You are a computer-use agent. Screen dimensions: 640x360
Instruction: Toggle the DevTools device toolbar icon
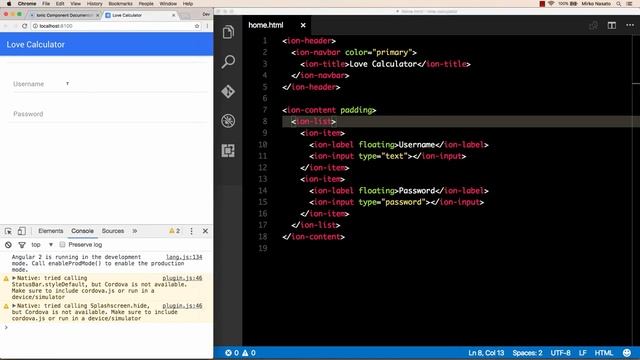pos(22,231)
